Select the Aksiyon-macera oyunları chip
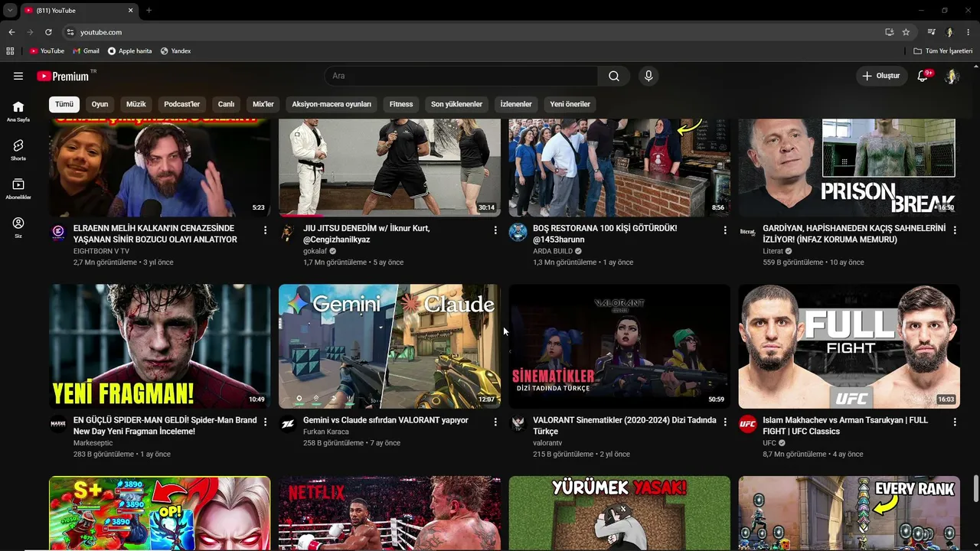Viewport: 980px width, 551px height. coord(332,104)
